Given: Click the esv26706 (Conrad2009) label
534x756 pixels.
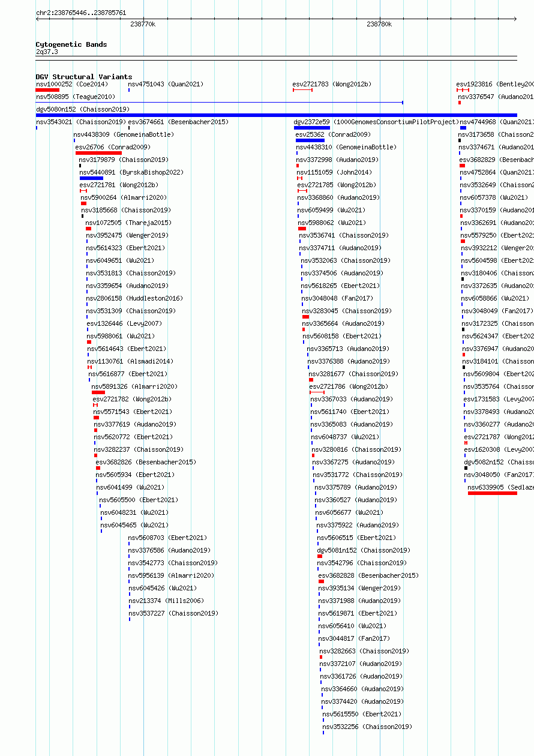Looking at the screenshot, I should 113,148.
